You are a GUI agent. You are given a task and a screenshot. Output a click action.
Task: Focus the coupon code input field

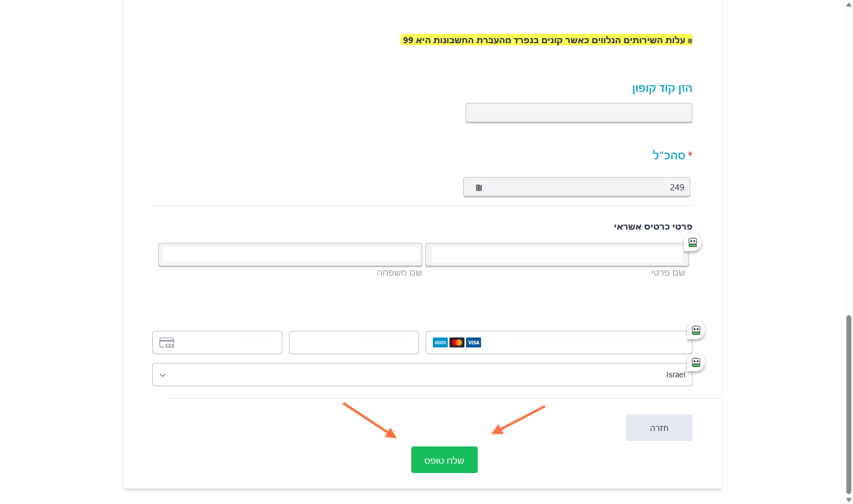[x=578, y=113]
